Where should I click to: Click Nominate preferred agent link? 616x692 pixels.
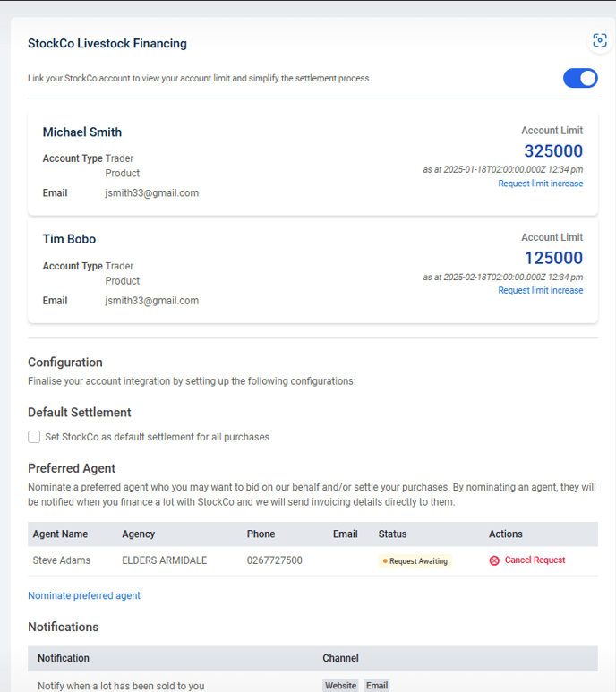[84, 595]
